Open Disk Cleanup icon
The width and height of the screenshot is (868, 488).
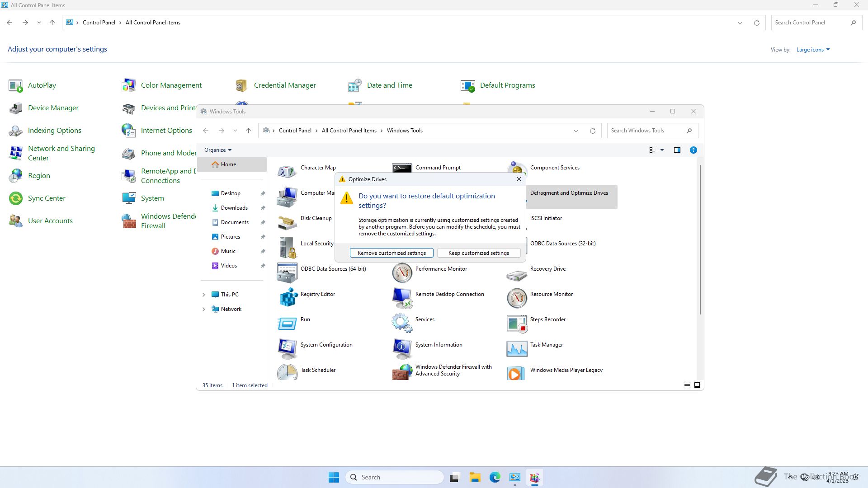[x=287, y=222]
